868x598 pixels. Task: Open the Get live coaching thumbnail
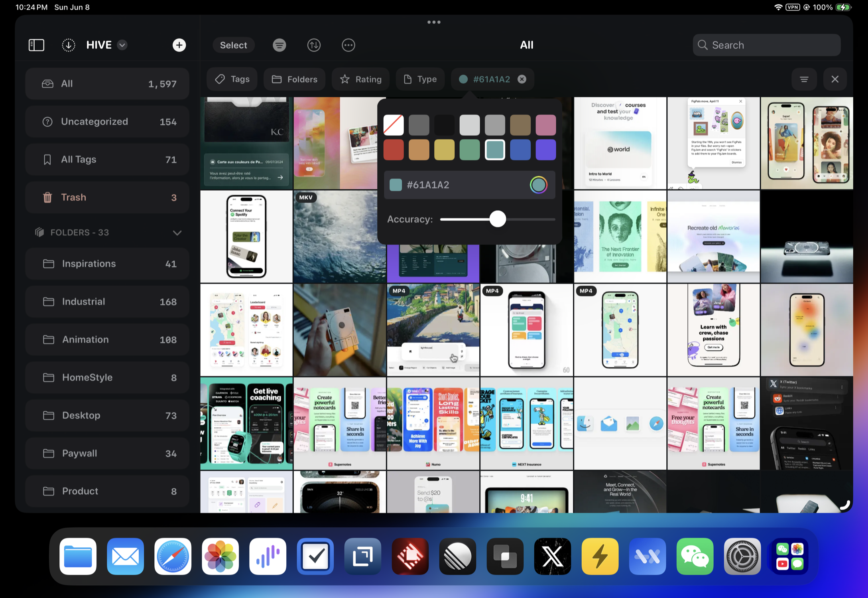[x=246, y=424]
